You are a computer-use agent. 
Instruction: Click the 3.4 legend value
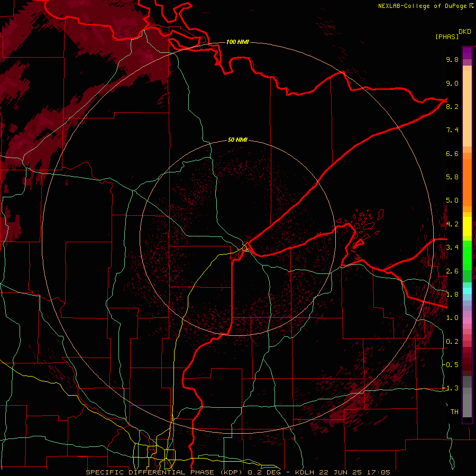click(x=452, y=248)
